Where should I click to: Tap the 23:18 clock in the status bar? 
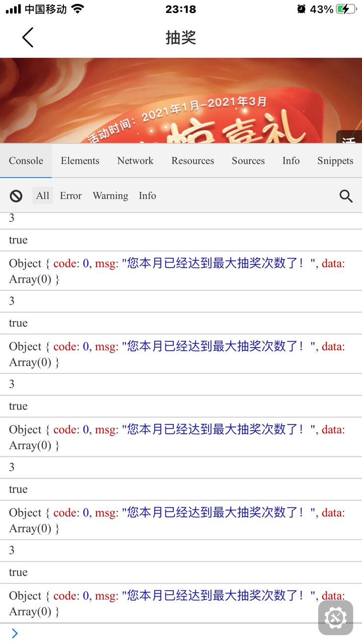(x=180, y=9)
